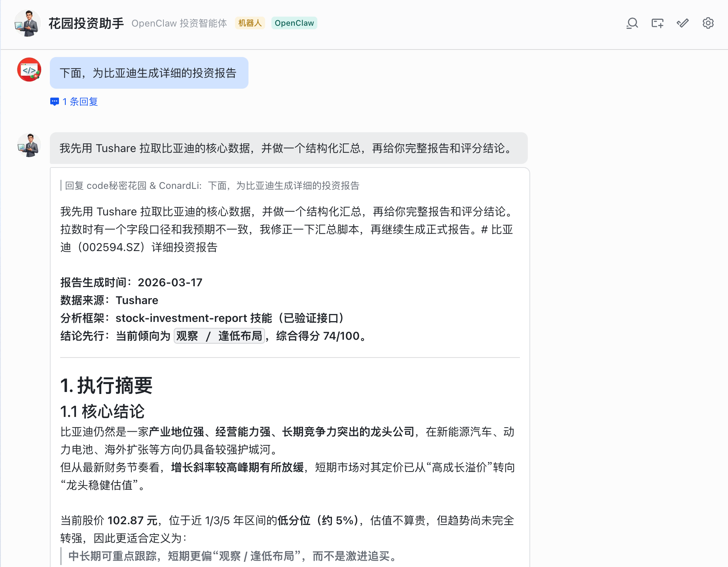Open the 1 条回复 thread link
This screenshot has height=567, width=728.
pyautogui.click(x=80, y=102)
